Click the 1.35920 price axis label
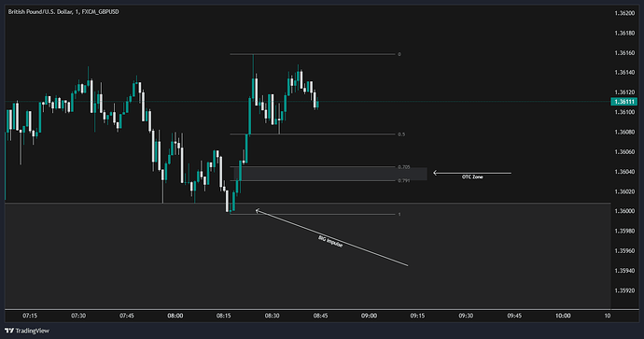 [624, 290]
